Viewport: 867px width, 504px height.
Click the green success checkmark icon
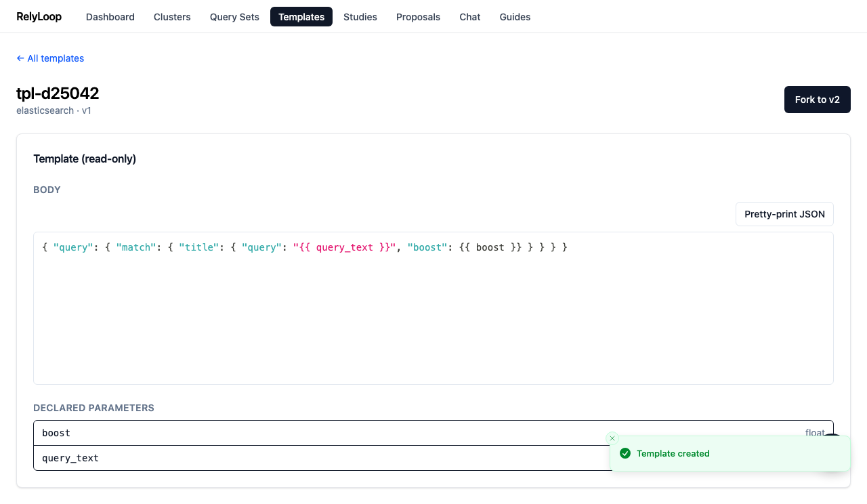point(625,453)
